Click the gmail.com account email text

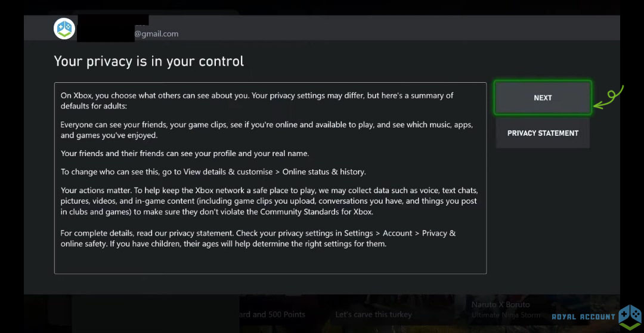[x=156, y=34]
